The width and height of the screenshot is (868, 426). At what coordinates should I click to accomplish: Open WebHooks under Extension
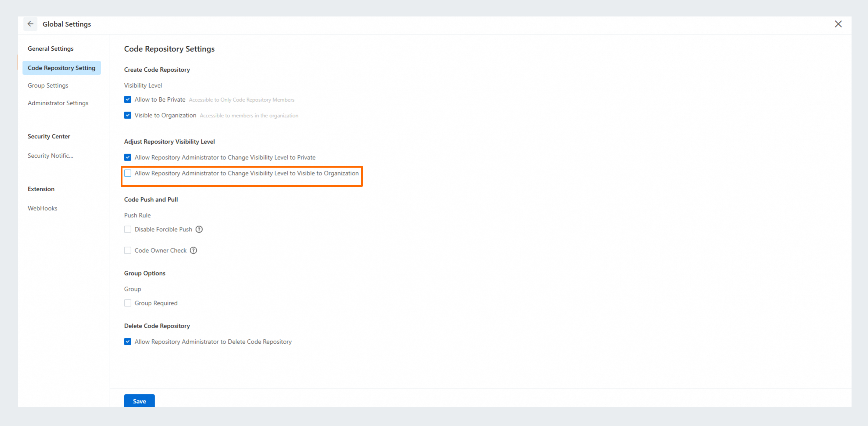(x=42, y=208)
